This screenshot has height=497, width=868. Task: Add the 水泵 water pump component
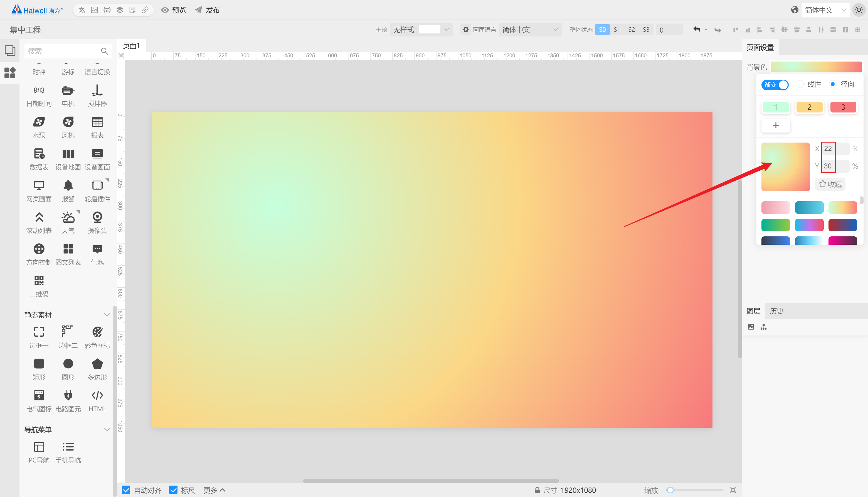pyautogui.click(x=39, y=127)
